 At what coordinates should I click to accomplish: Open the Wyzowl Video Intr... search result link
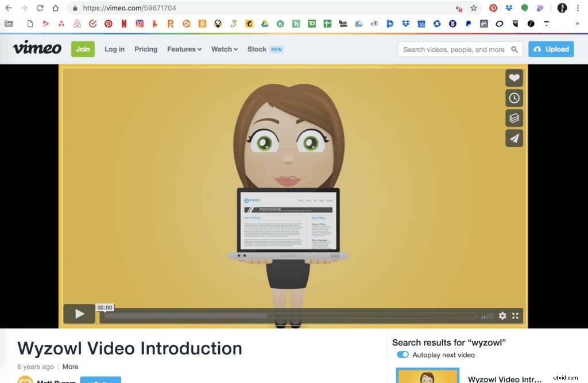[x=505, y=379]
